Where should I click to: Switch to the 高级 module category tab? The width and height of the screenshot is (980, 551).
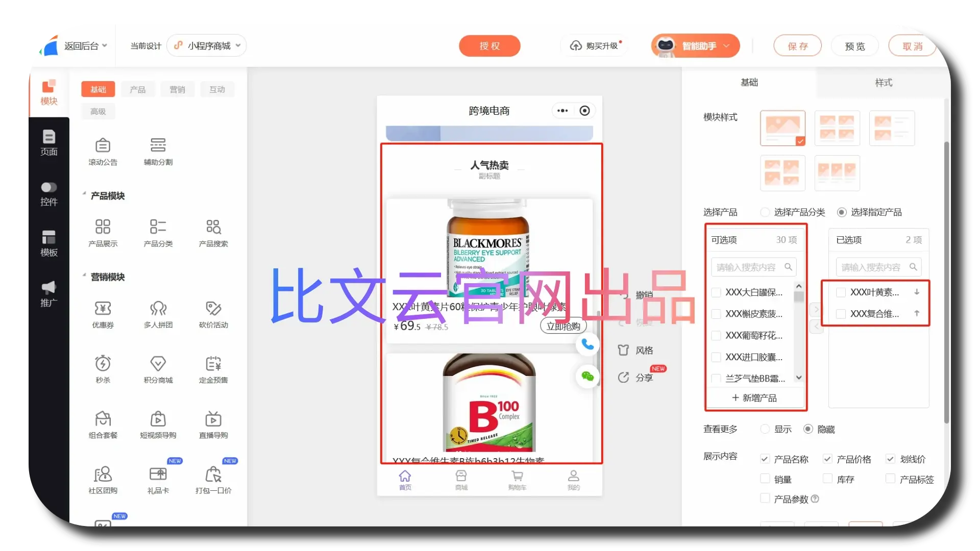[x=98, y=111]
